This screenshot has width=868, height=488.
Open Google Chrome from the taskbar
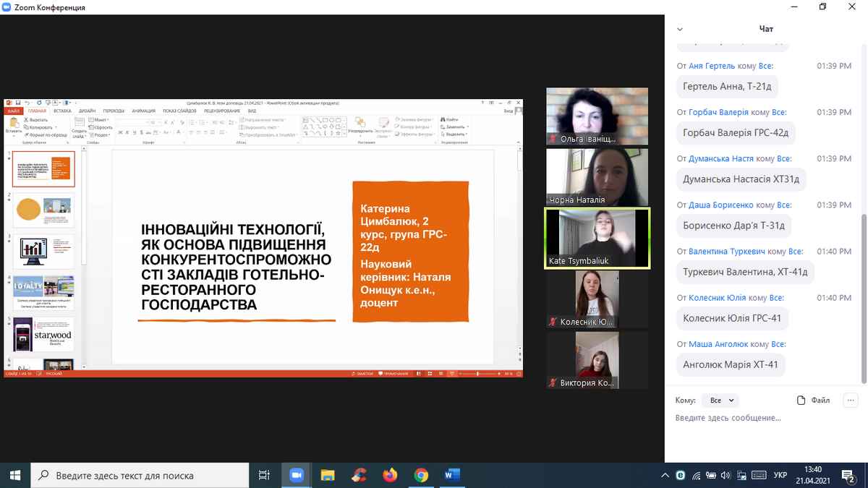pos(421,475)
